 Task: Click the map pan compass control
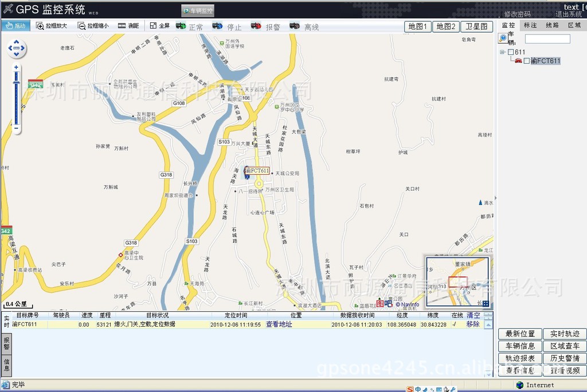tap(17, 49)
